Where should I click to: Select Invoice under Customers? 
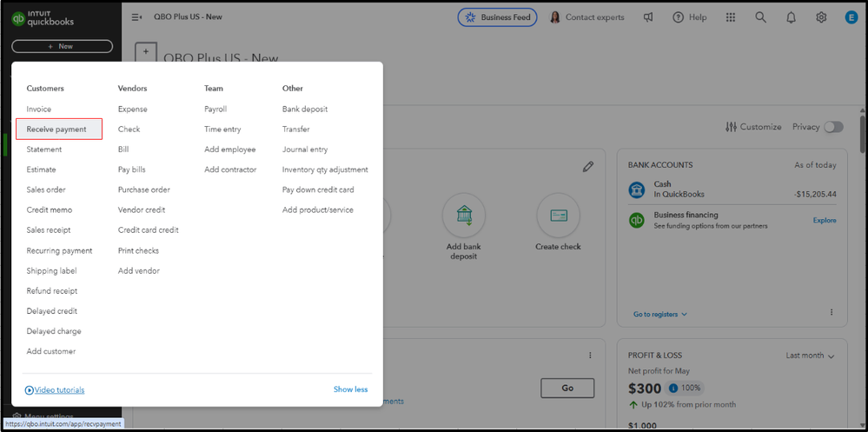pos(39,110)
